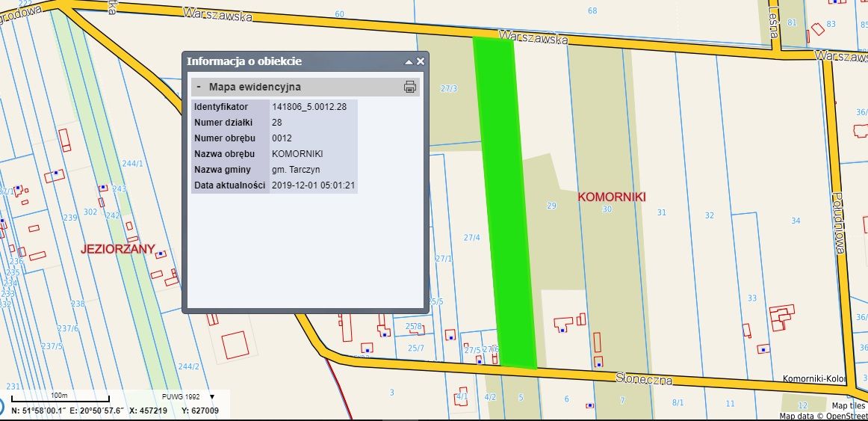Select the identifier value 141806_5.0012.28
The height and width of the screenshot is (421, 868).
(309, 107)
